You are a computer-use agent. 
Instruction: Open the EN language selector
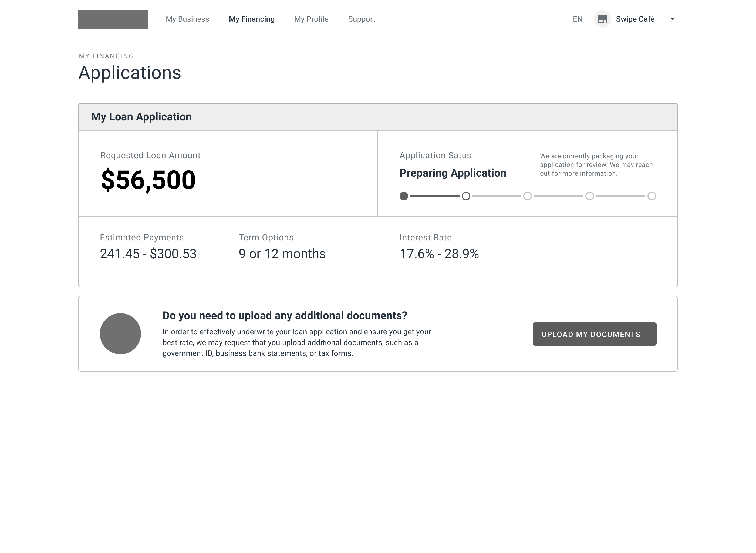pyautogui.click(x=577, y=19)
